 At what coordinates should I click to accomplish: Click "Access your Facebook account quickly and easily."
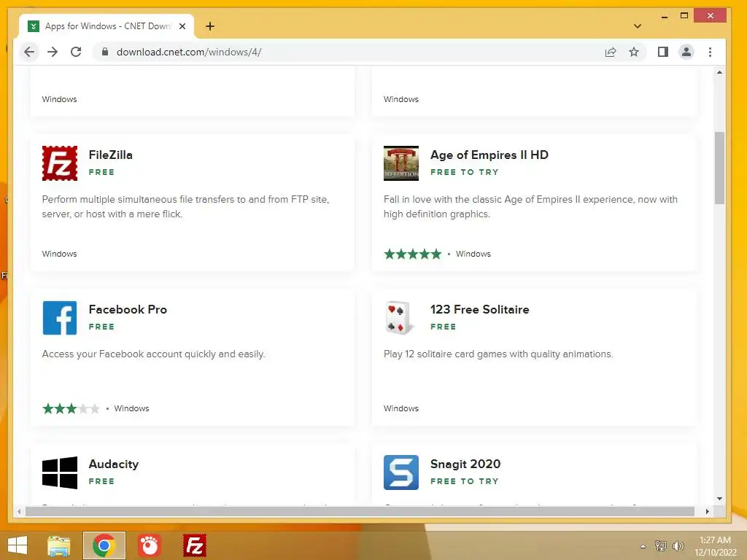click(x=153, y=354)
